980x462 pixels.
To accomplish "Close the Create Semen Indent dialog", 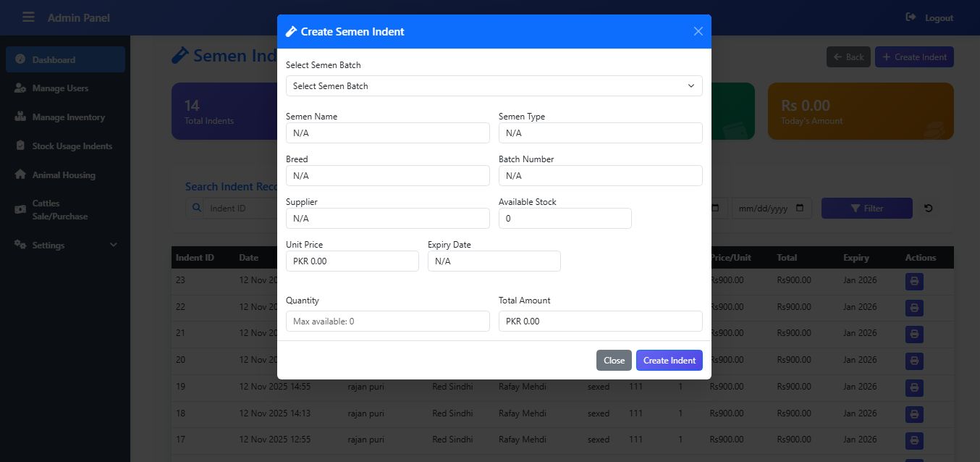I will [x=698, y=31].
